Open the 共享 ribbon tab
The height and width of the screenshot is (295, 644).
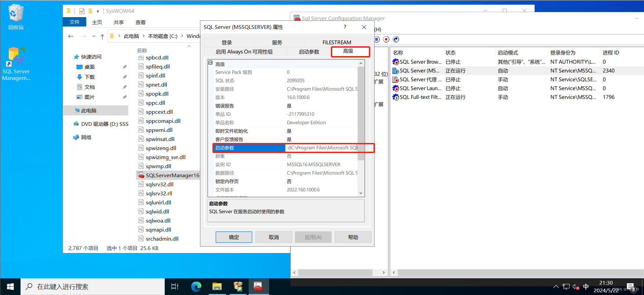click(x=119, y=22)
